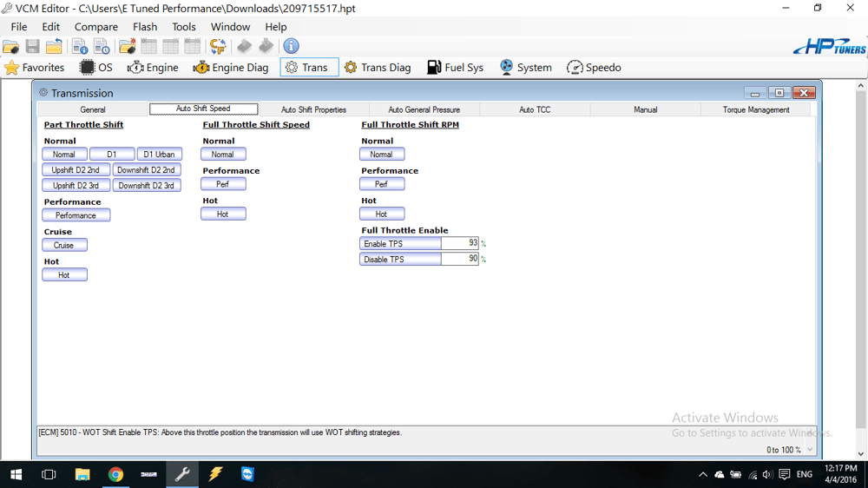Open Favorites star section

coord(35,67)
